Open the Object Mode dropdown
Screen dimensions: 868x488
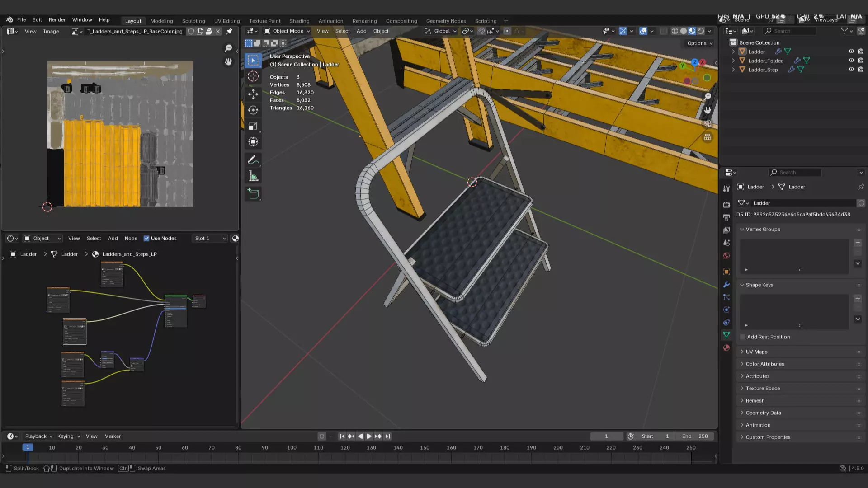point(287,31)
